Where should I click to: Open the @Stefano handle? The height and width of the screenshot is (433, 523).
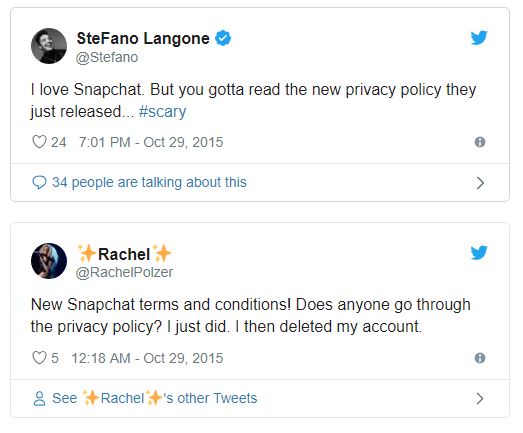click(107, 57)
